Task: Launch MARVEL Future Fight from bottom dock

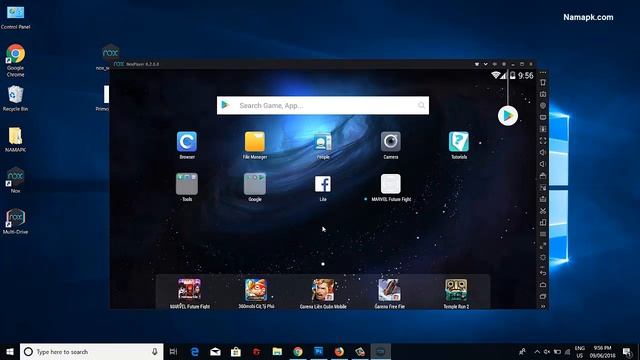Action: 189,289
